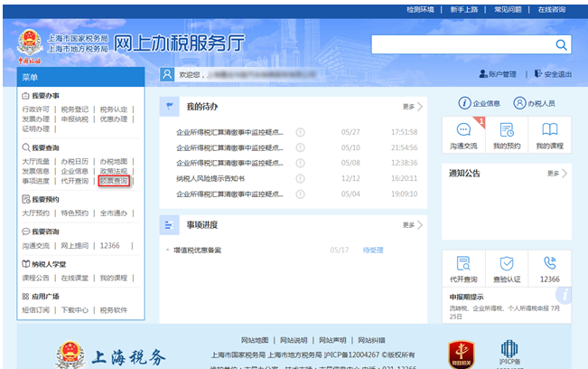
Task: Open 我的课程 book icon tile
Action: pos(549,135)
